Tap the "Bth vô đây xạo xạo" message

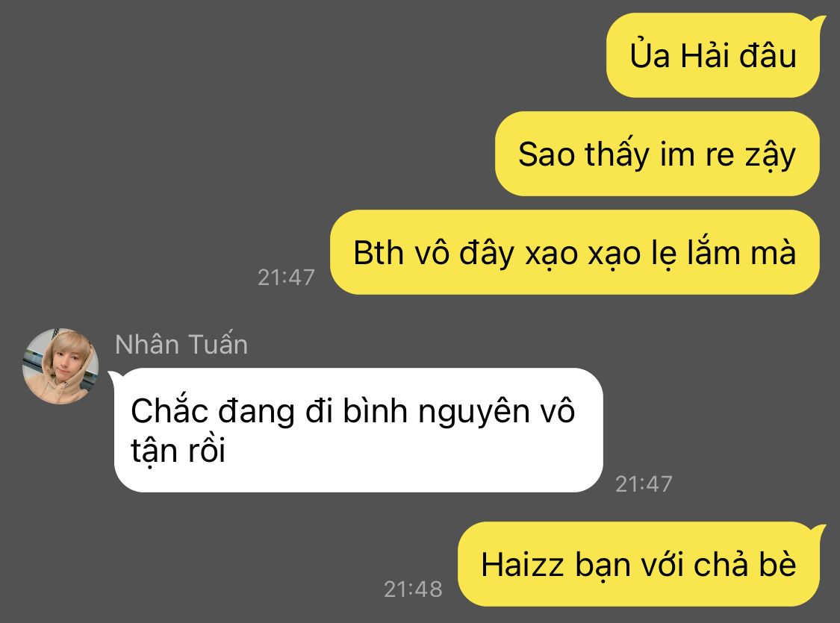[x=574, y=252]
